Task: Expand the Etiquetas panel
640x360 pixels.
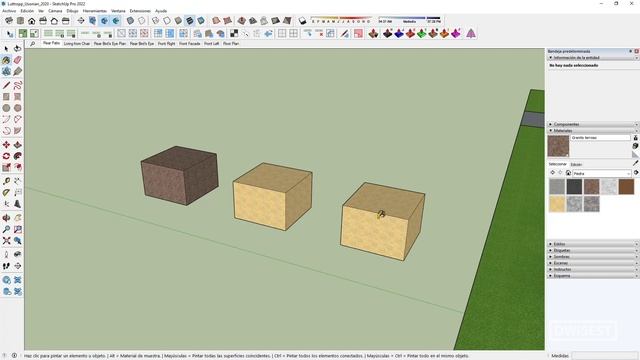Action: pos(593,250)
